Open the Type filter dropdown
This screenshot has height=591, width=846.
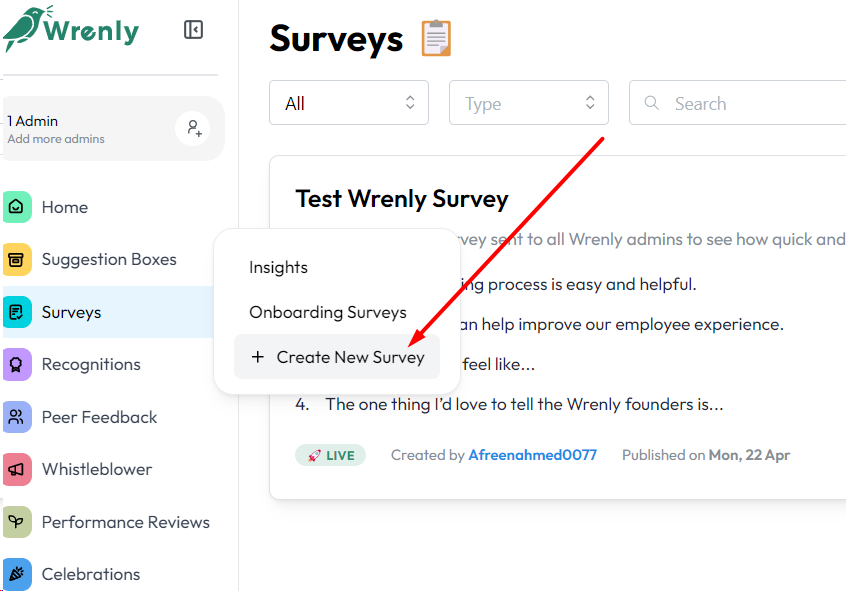[x=529, y=103]
